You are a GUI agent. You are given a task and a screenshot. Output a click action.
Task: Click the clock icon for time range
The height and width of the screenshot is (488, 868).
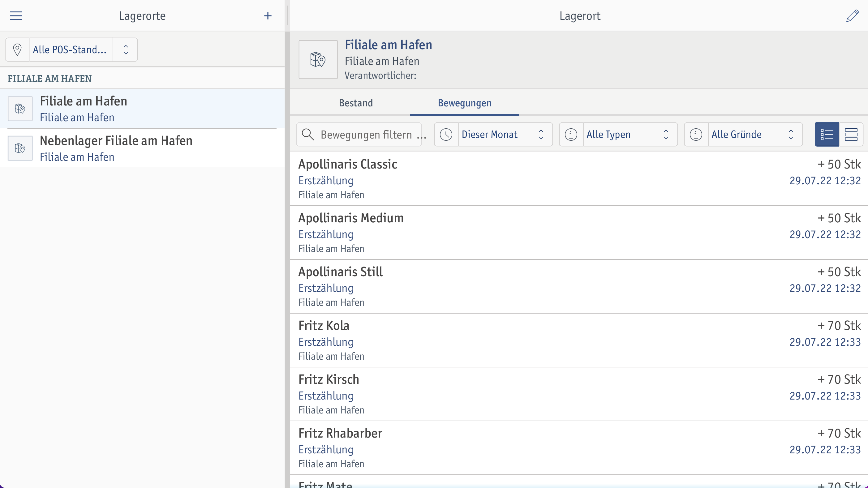(x=446, y=135)
